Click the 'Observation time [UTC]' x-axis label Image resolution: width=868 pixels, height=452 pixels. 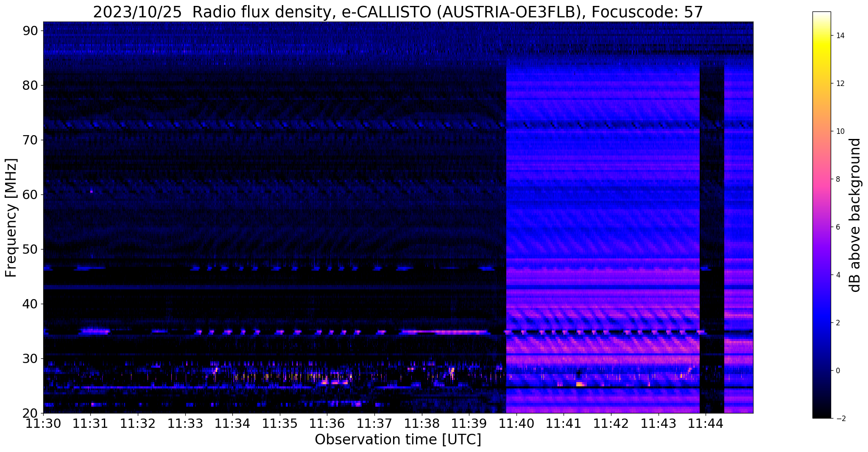click(x=398, y=440)
